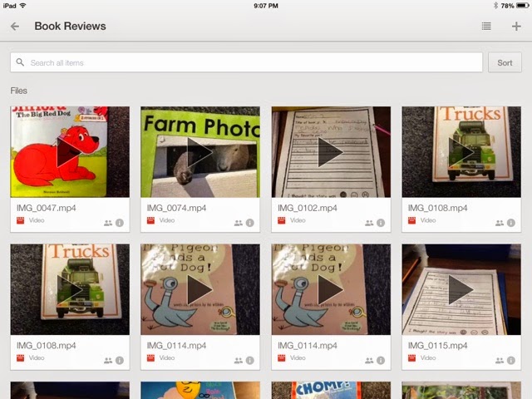Open sharing people icon for IMG_0102.mp4
The image size is (532, 399).
pos(369,223)
